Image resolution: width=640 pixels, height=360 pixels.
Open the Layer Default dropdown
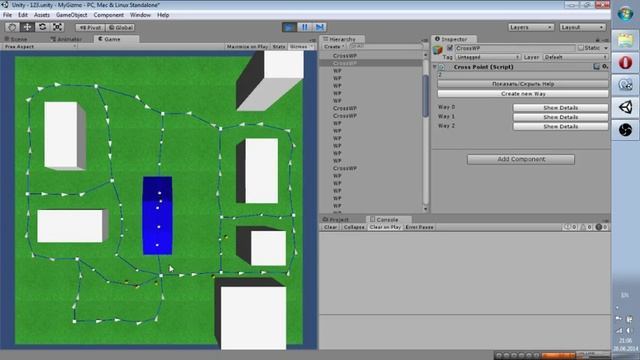tap(576, 58)
